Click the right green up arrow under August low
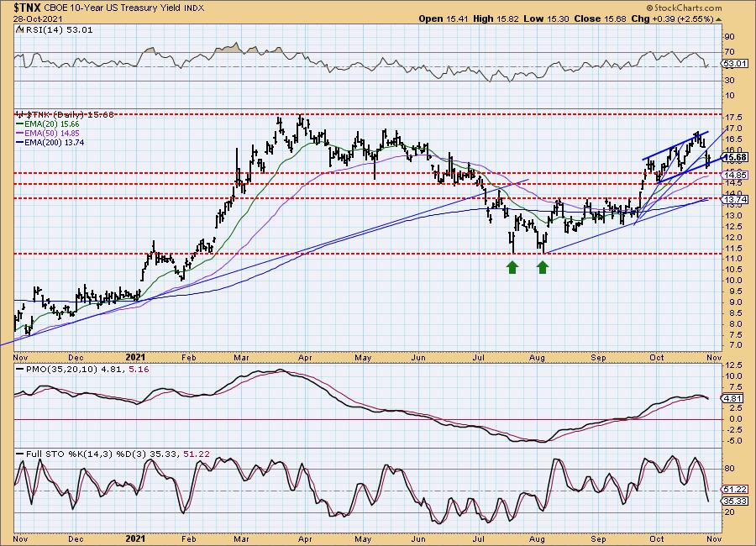Viewport: 756px width, 546px height. point(543,267)
